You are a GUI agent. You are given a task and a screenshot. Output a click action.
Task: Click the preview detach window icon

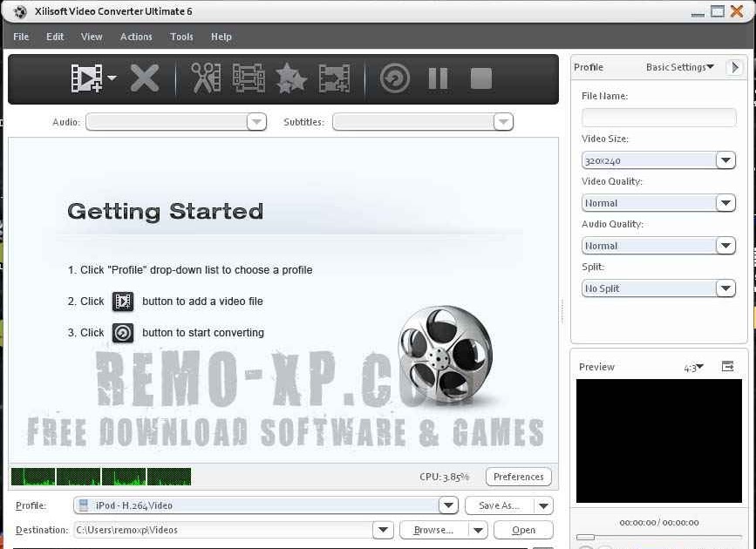click(x=727, y=367)
